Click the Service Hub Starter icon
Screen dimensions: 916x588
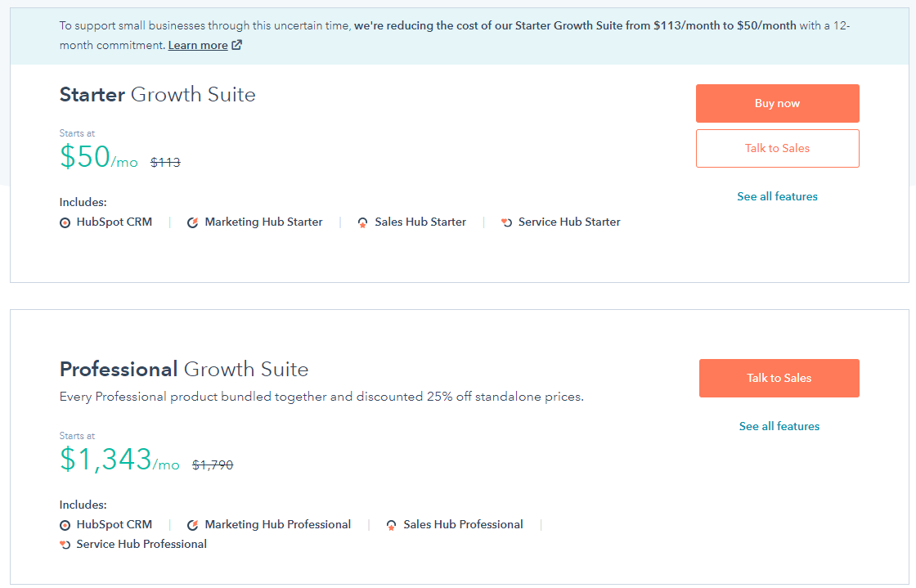tap(507, 222)
